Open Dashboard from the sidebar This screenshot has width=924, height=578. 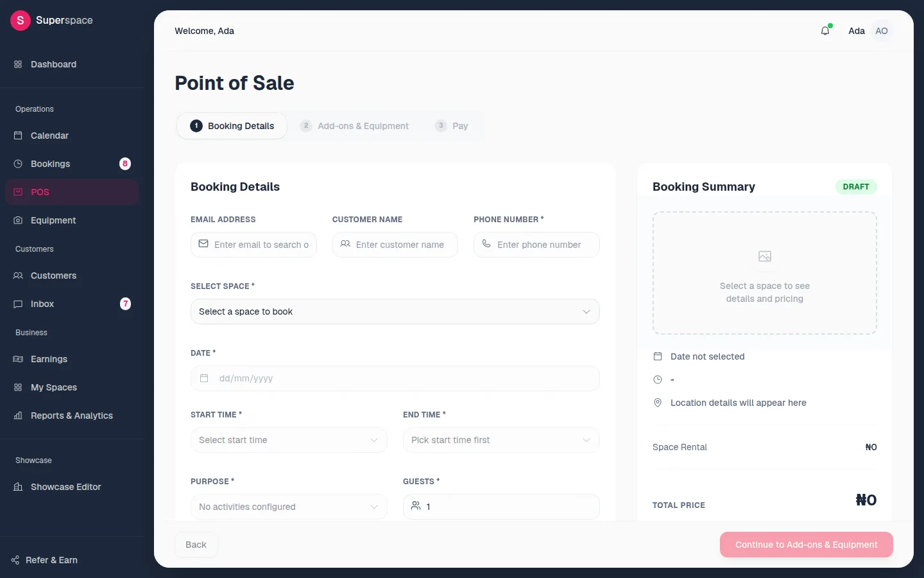pyautogui.click(x=72, y=64)
